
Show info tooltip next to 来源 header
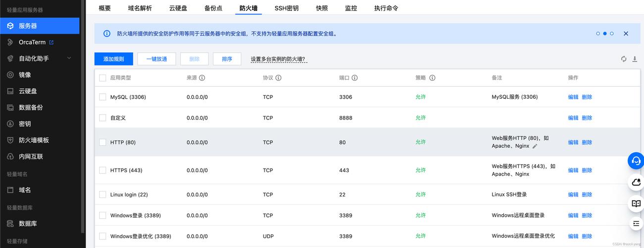[202, 78]
